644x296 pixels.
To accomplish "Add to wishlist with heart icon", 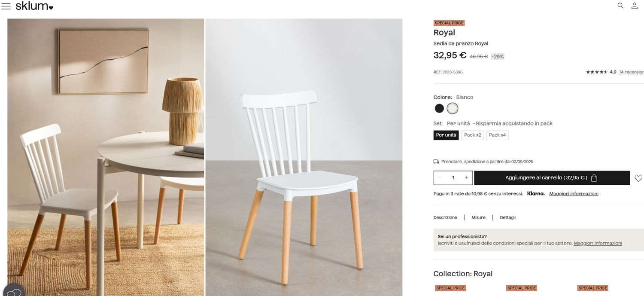I will point(638,178).
